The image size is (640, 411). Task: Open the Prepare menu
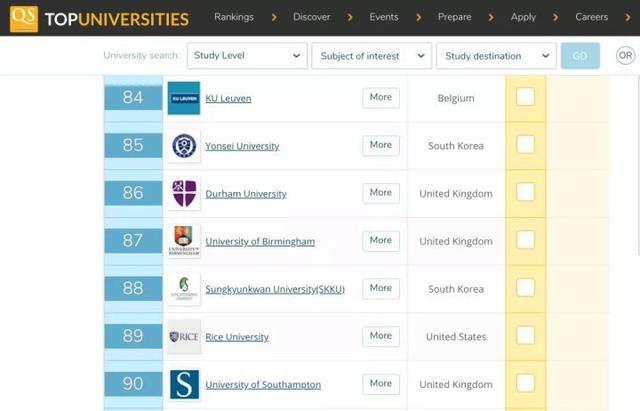454,17
